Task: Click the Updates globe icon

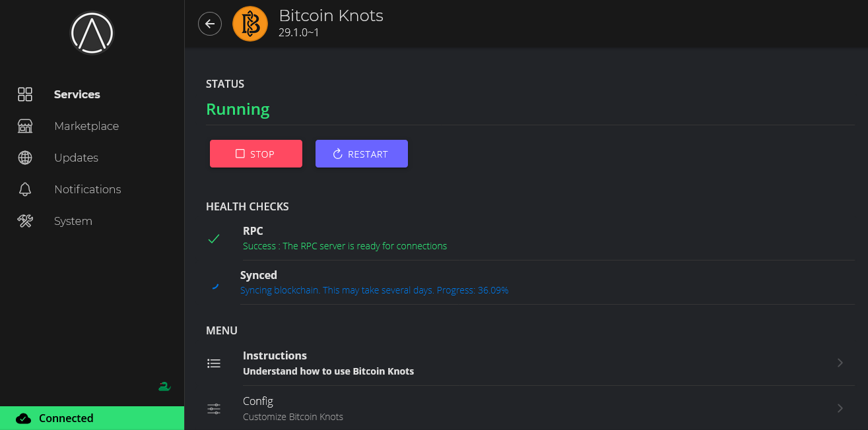Action: point(25,158)
